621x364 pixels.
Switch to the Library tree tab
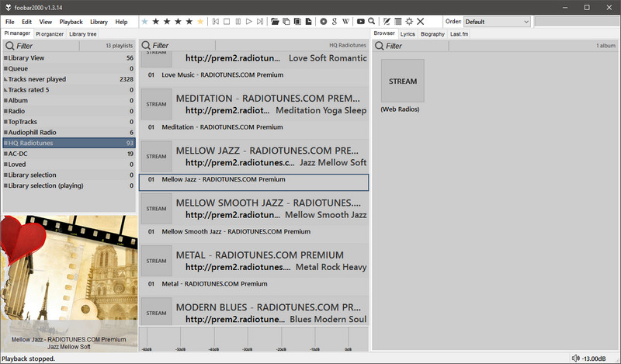point(83,34)
